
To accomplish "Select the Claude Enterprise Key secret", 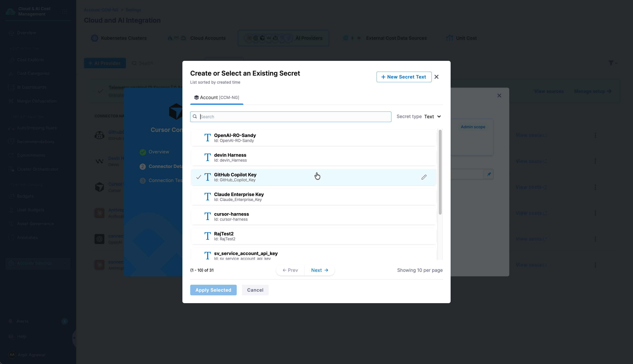I will point(314,197).
